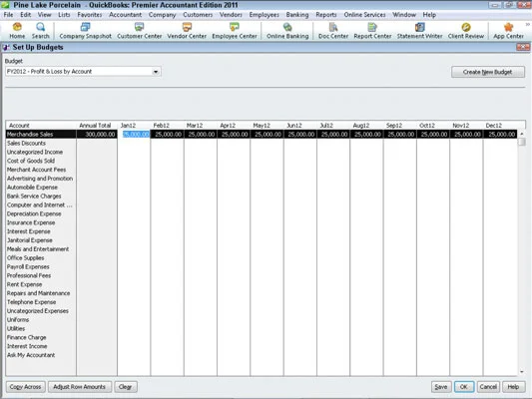Open the Vendors menu
This screenshot has width=532, height=399.
[x=231, y=15]
